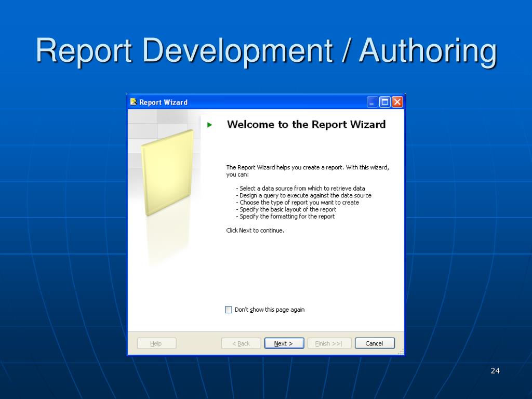
Task: Close the Report Wizard window
Action: 397,102
